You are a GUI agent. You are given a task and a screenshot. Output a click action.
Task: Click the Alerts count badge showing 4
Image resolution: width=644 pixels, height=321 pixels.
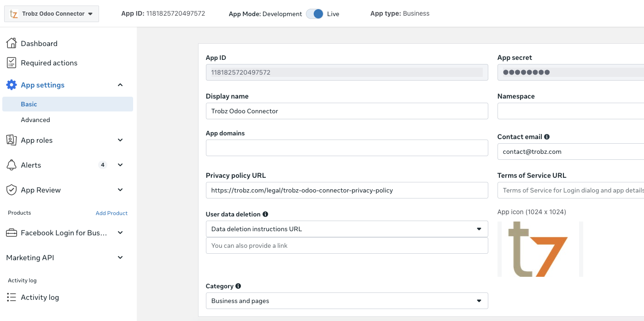(103, 165)
